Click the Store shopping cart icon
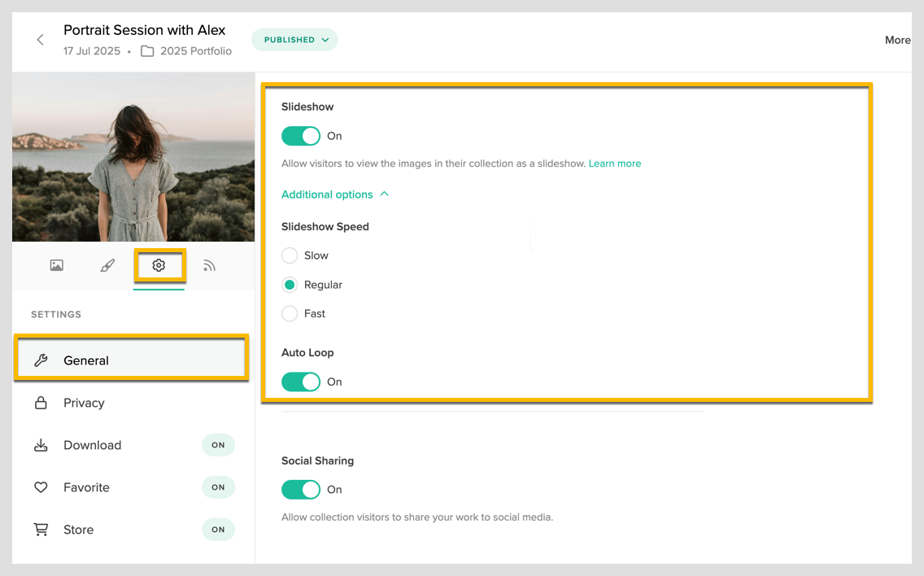Viewport: 924px width, 576px height. (x=41, y=530)
